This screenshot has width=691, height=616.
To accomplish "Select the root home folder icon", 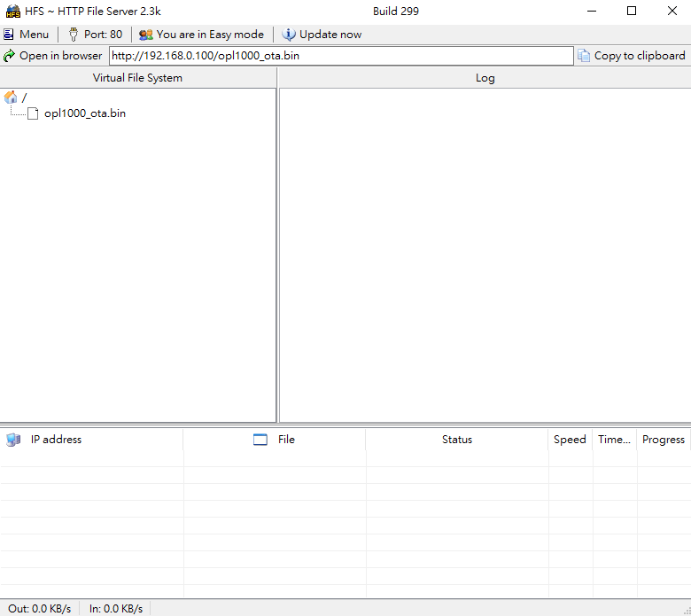I will tap(11, 97).
